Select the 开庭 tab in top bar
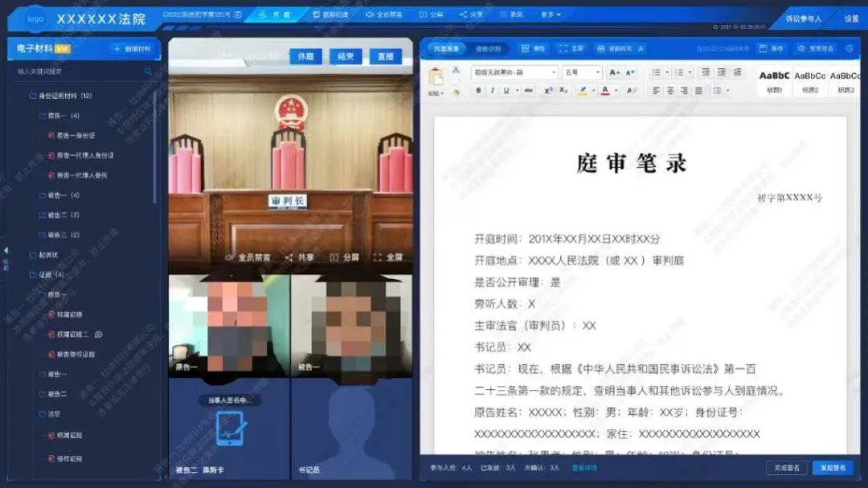 pos(275,14)
